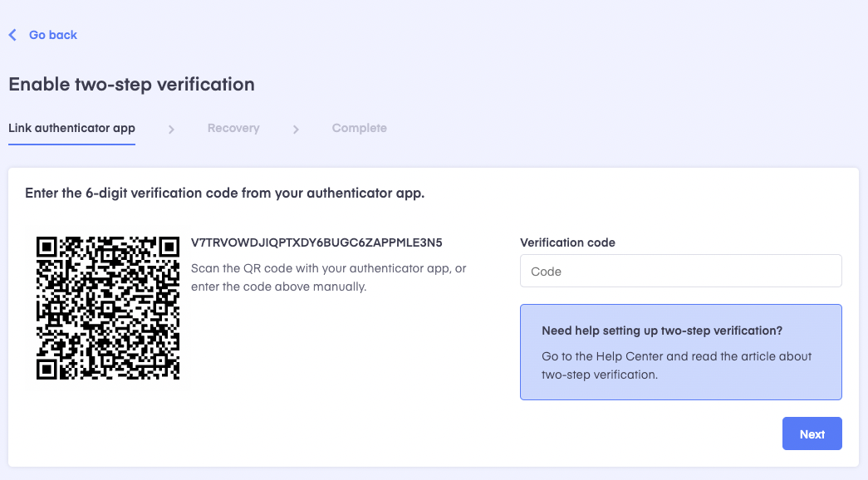
Task: Click the 'Enter the 6-digit verification code' instruction
Action: 225,193
